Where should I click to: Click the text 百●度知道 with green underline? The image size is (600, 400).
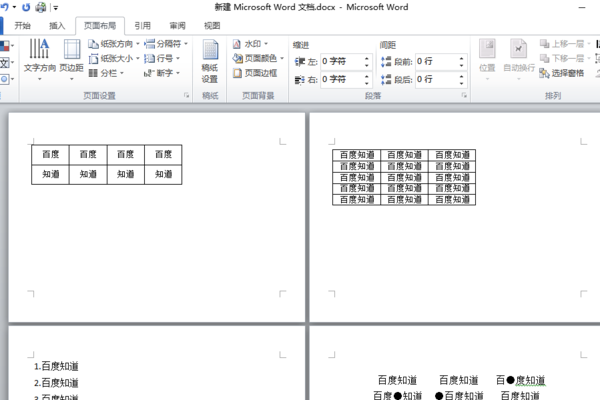(x=520, y=380)
